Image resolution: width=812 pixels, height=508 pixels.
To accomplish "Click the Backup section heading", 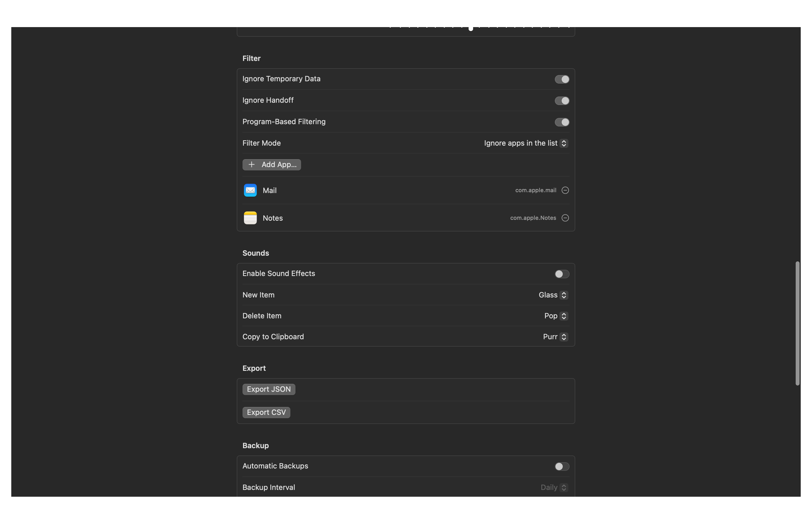I will (255, 446).
